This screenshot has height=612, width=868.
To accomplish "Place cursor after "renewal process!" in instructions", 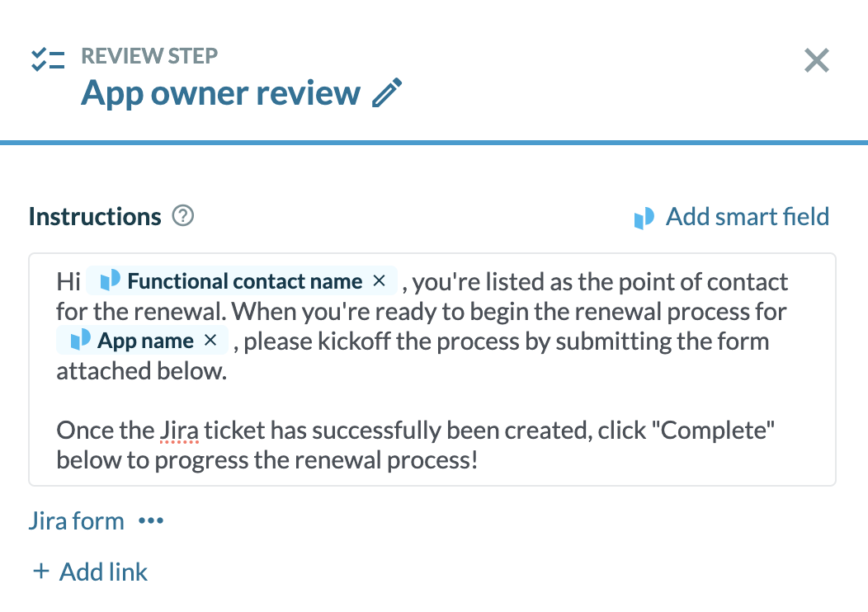I will tap(479, 460).
